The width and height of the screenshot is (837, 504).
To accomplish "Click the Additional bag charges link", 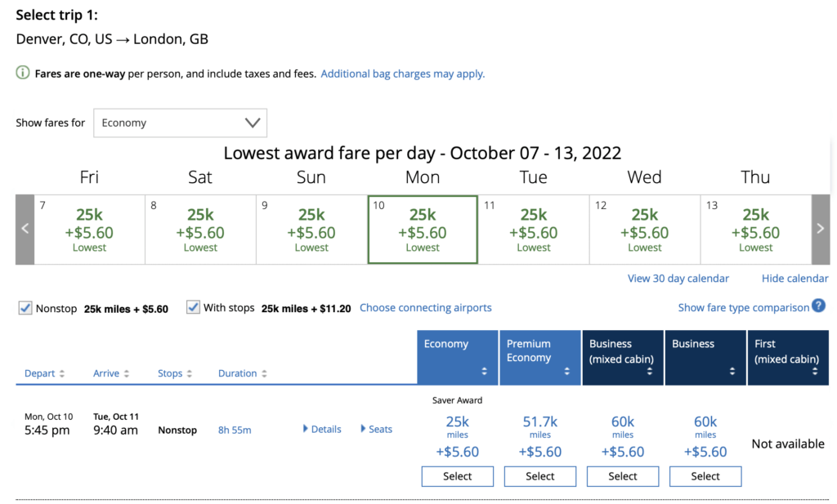I will click(x=402, y=74).
